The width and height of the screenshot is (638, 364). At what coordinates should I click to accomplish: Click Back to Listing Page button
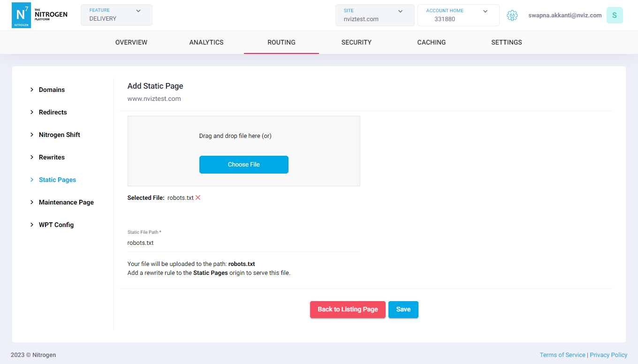pyautogui.click(x=348, y=310)
